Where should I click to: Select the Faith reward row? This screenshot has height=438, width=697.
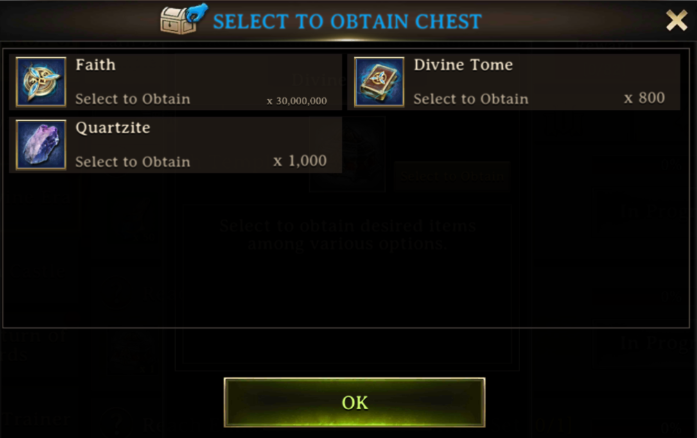pyautogui.click(x=176, y=82)
